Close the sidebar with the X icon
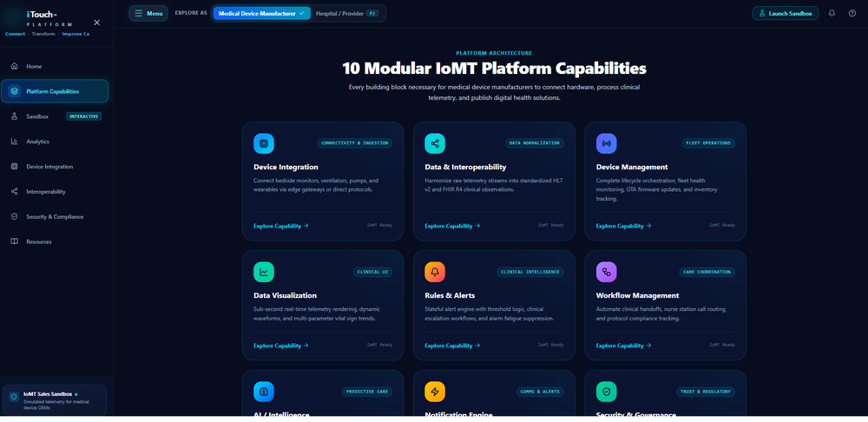Viewport: 868px width, 422px height. coord(97,23)
